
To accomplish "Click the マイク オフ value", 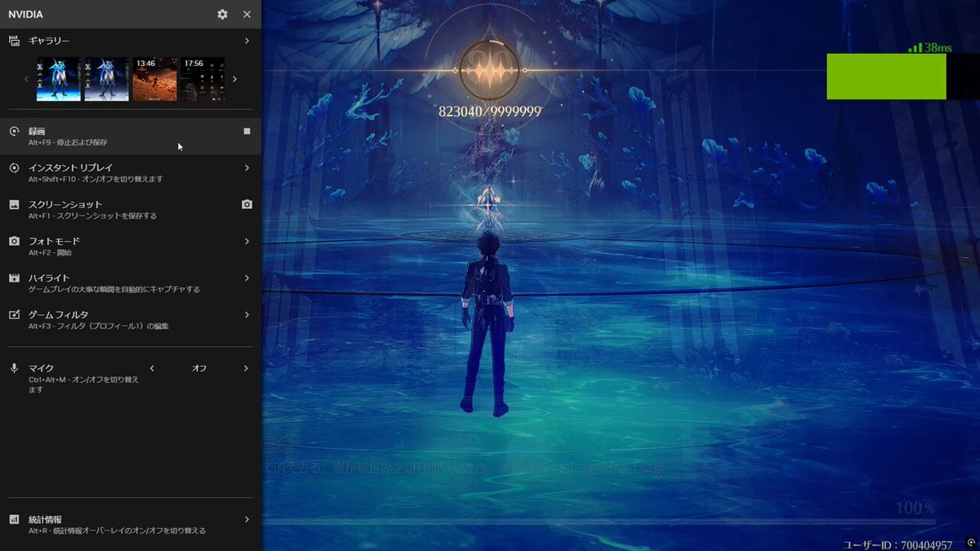I will [199, 368].
